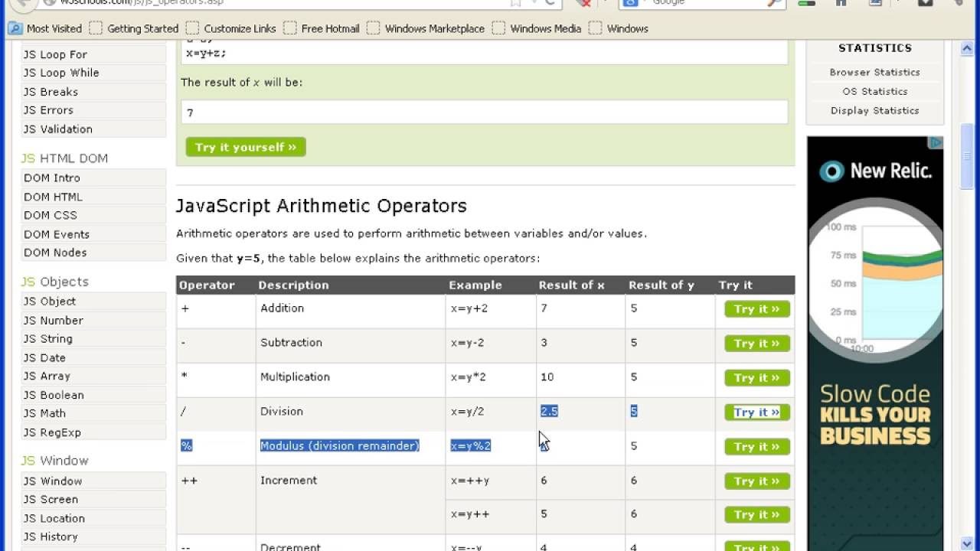
Task: Open the JS Array sidebar link
Action: click(x=93, y=377)
